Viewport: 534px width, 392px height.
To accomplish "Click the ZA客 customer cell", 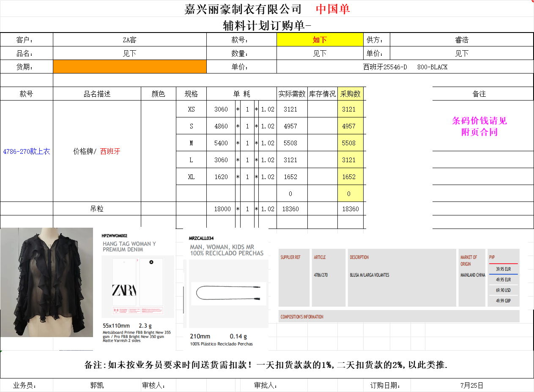I will click(x=129, y=40).
